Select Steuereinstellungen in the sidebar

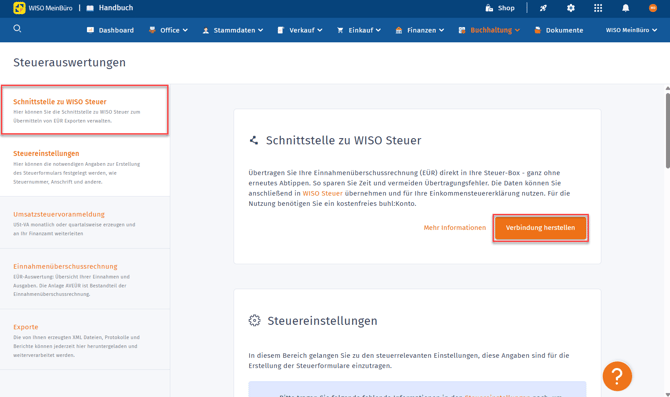pyautogui.click(x=85, y=167)
